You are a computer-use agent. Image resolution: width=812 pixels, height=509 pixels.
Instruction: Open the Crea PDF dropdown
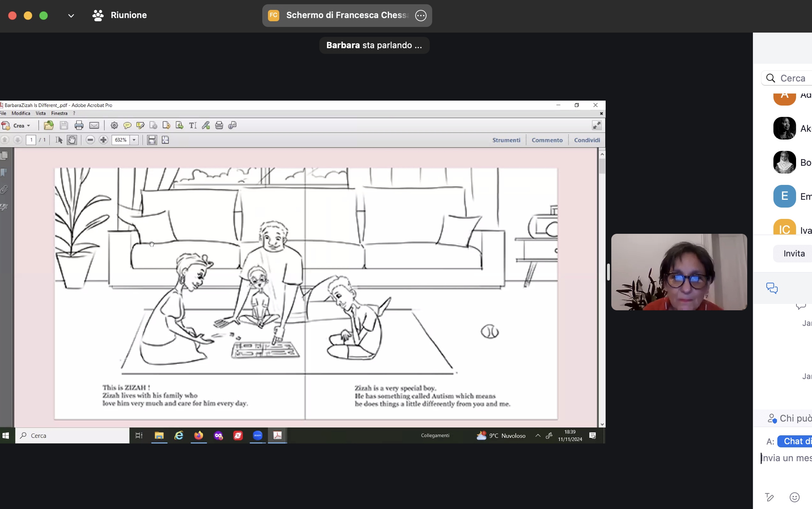point(16,125)
